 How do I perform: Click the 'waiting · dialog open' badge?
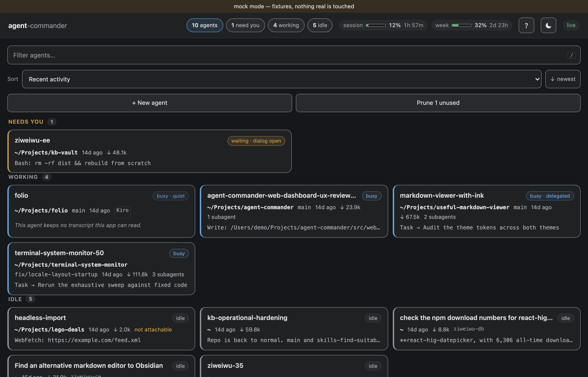[256, 141]
